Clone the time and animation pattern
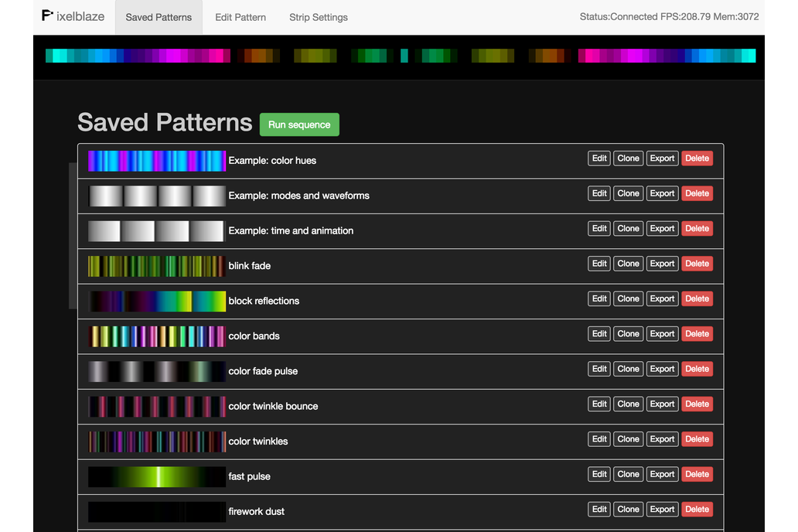The width and height of the screenshot is (798, 532). click(628, 229)
